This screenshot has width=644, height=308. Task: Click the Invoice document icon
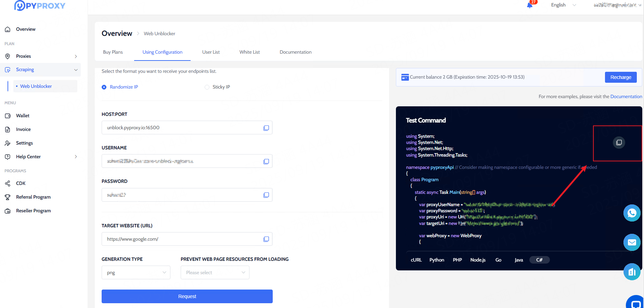point(8,130)
